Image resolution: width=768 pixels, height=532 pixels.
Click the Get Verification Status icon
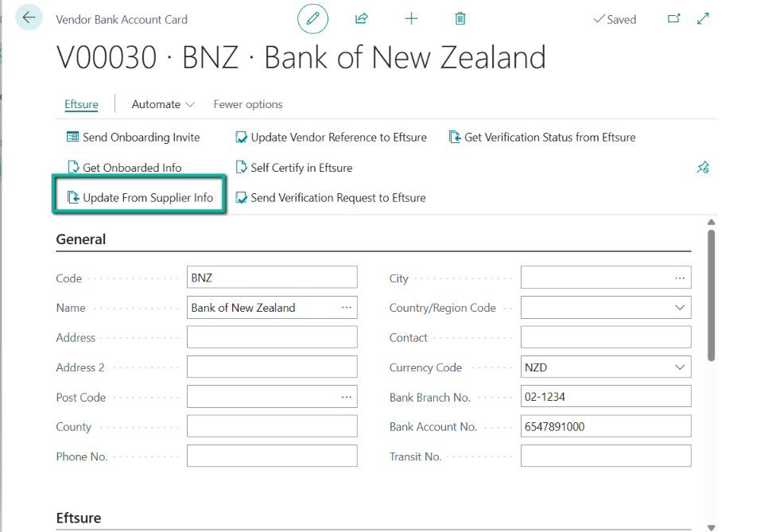pyautogui.click(x=455, y=137)
